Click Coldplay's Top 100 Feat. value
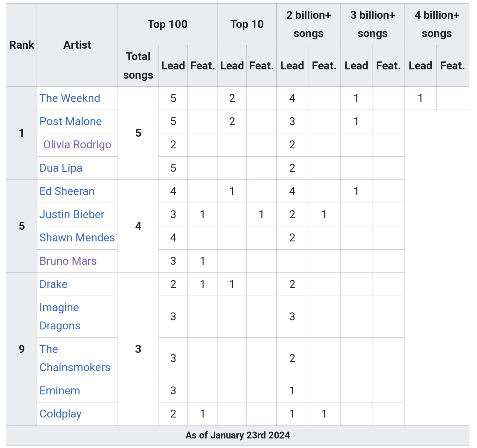The height and width of the screenshot is (448, 477). 203,414
